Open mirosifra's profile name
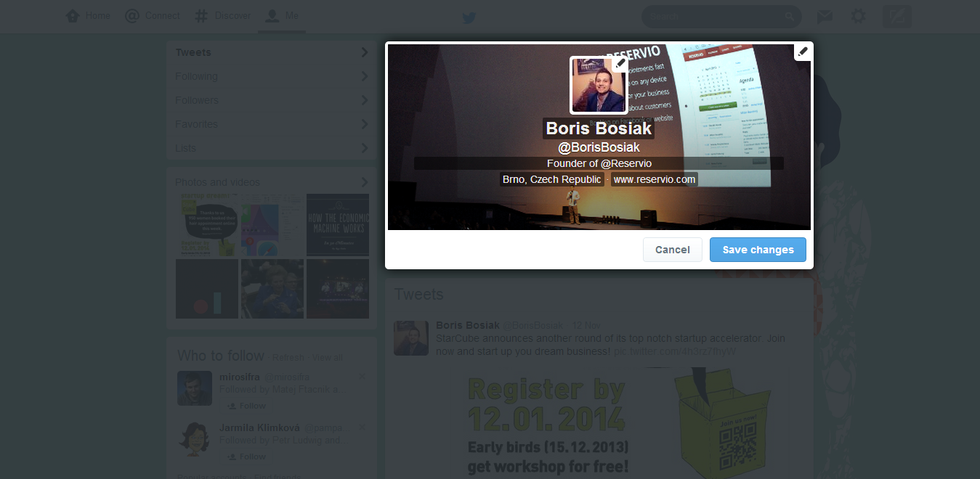The height and width of the screenshot is (479, 980). click(x=239, y=377)
